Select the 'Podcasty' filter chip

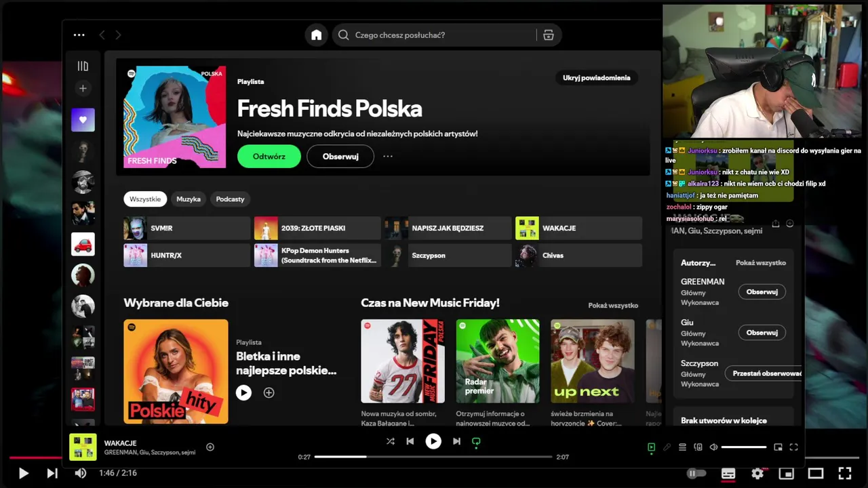[230, 199]
